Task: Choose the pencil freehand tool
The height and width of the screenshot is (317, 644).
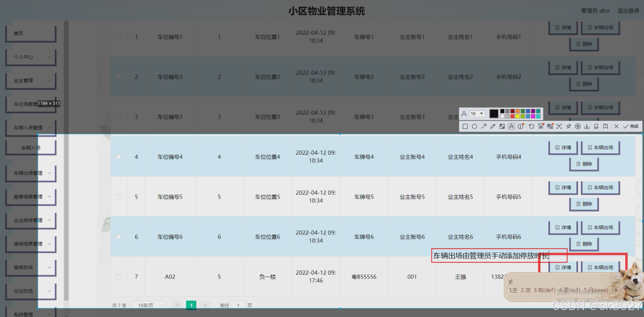Action: [x=493, y=126]
